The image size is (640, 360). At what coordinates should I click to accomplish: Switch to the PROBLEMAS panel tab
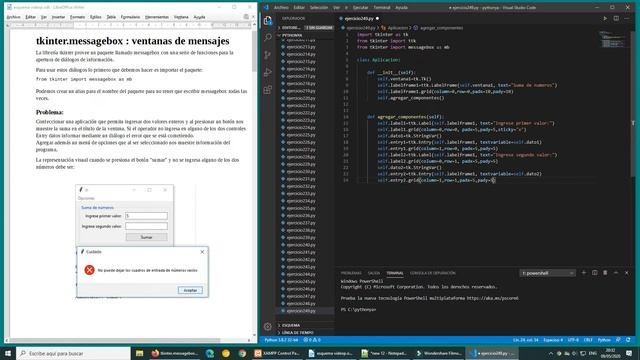(351, 273)
